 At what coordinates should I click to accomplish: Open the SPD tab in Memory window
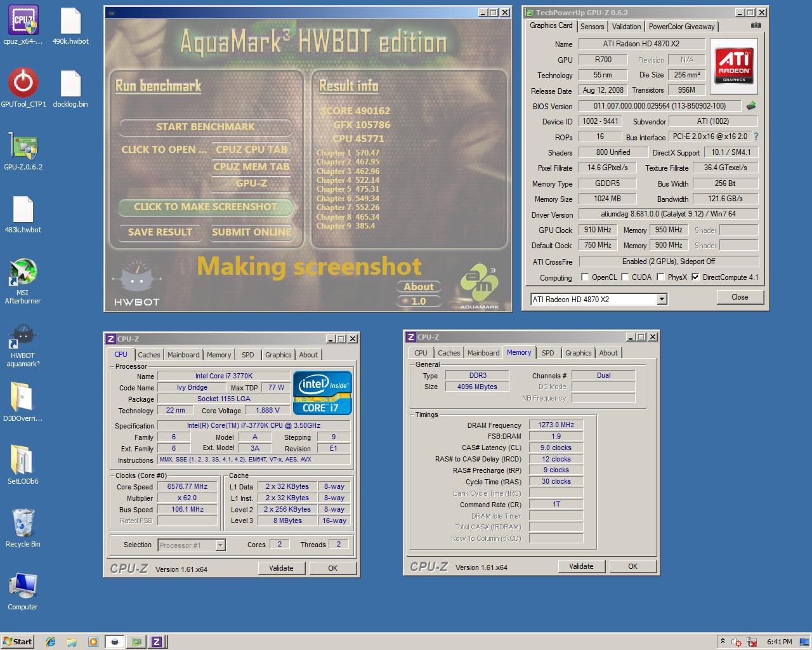point(547,353)
